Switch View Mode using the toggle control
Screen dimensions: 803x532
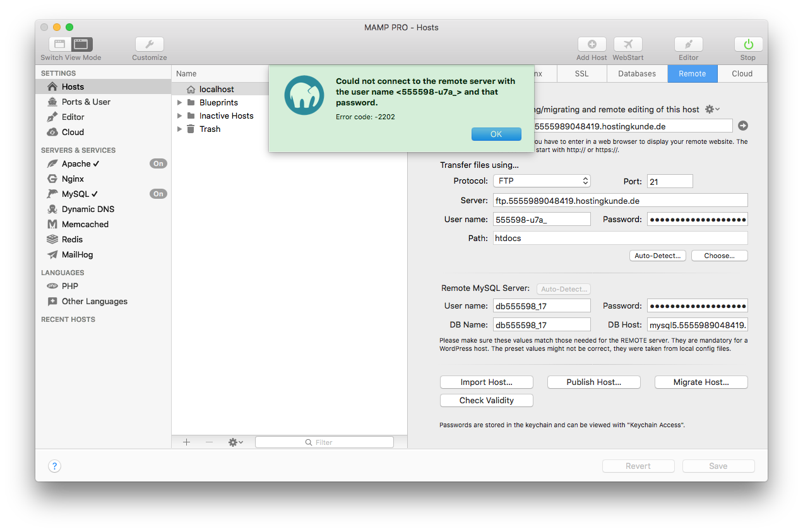coord(70,44)
